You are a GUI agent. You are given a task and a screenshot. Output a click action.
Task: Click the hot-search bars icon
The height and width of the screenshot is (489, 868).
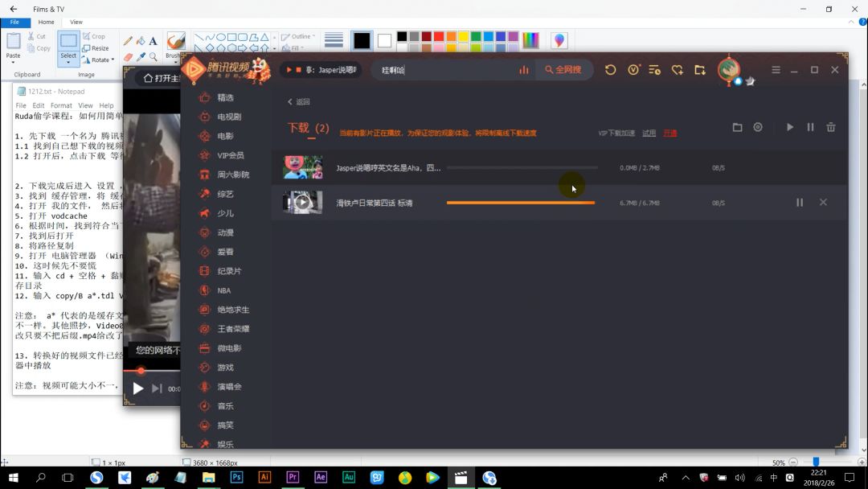coord(524,70)
